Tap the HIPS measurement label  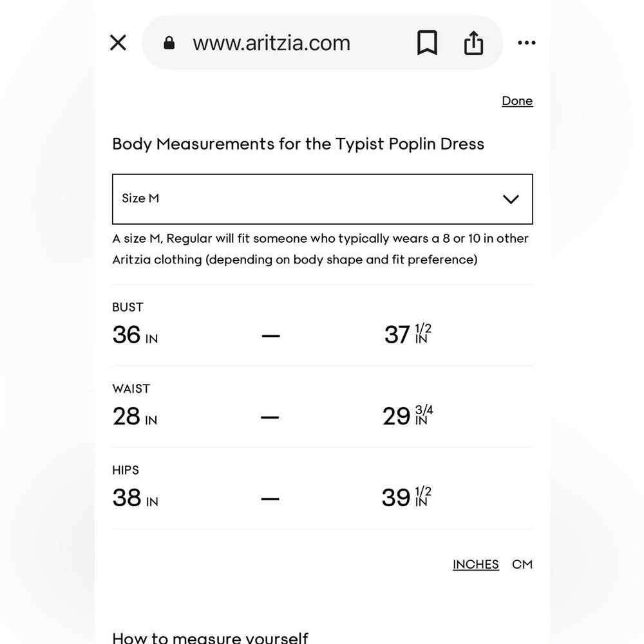(x=126, y=470)
